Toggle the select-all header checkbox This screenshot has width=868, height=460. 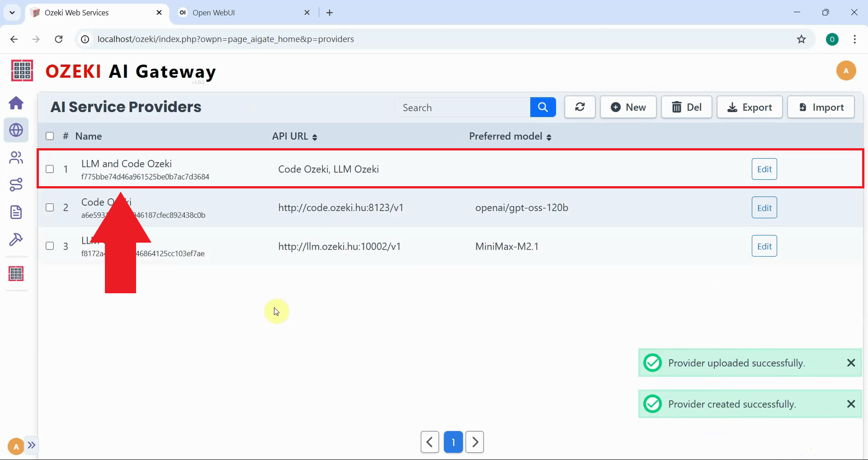50,136
